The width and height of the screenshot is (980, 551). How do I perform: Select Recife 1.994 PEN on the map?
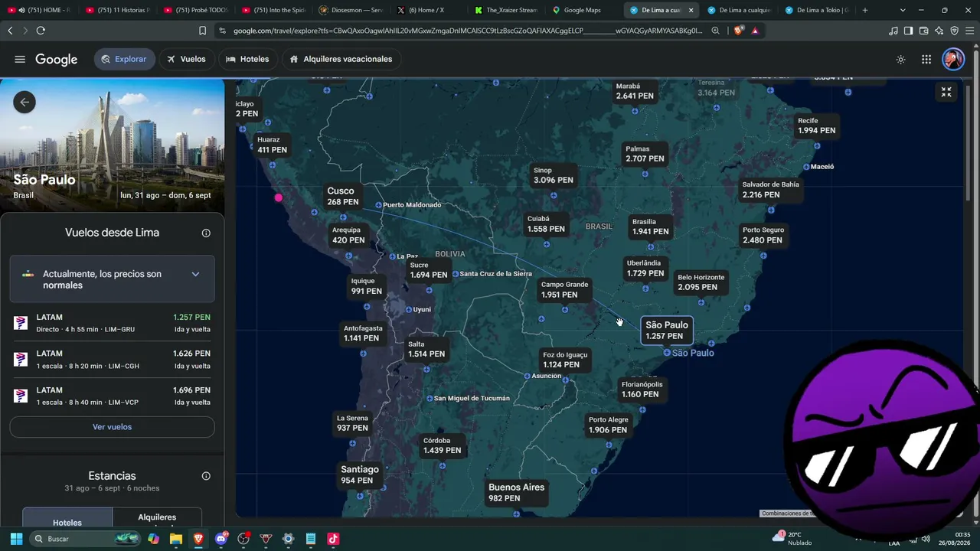coord(816,126)
